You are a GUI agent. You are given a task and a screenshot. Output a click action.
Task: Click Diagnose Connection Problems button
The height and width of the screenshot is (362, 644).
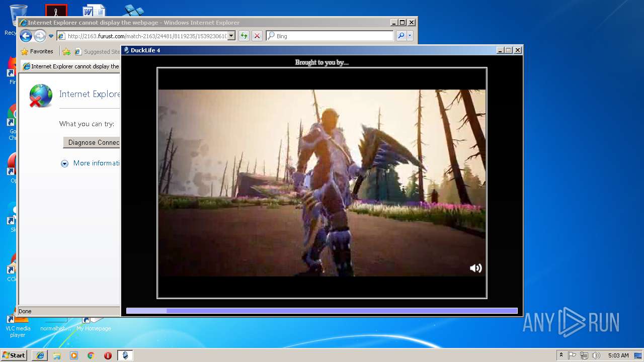point(92,142)
